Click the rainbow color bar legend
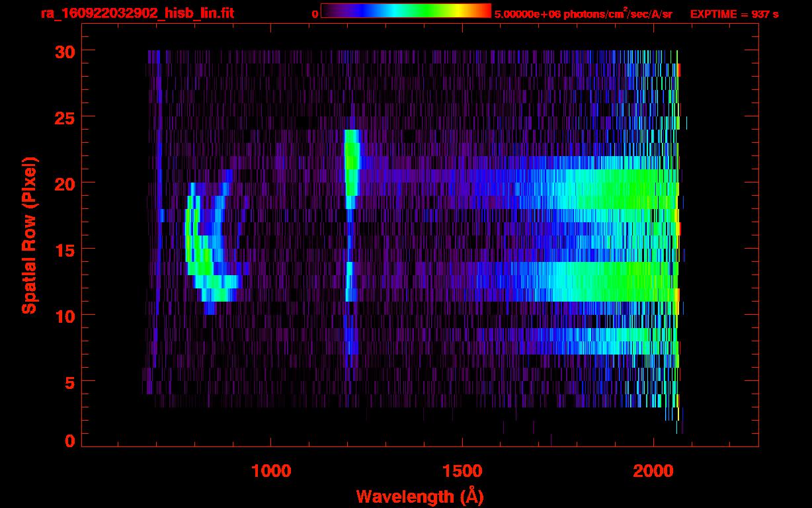Screen dimensions: 812x508 click(406, 11)
